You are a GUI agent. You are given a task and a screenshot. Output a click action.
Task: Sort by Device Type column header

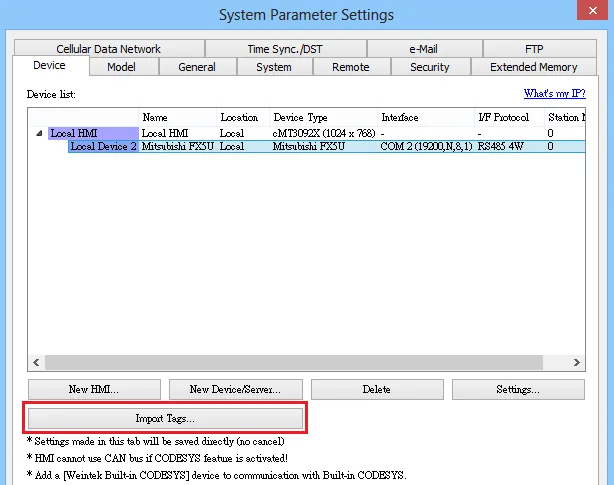click(323, 117)
